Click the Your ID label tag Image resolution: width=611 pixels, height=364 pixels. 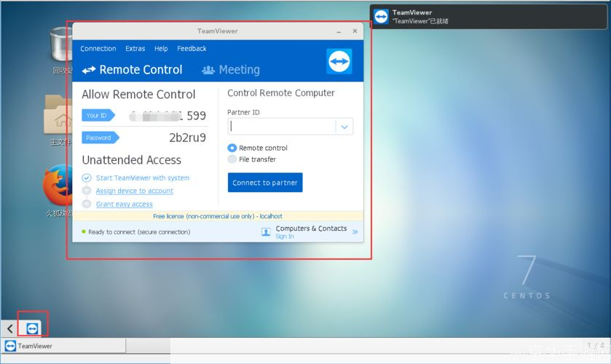point(98,115)
